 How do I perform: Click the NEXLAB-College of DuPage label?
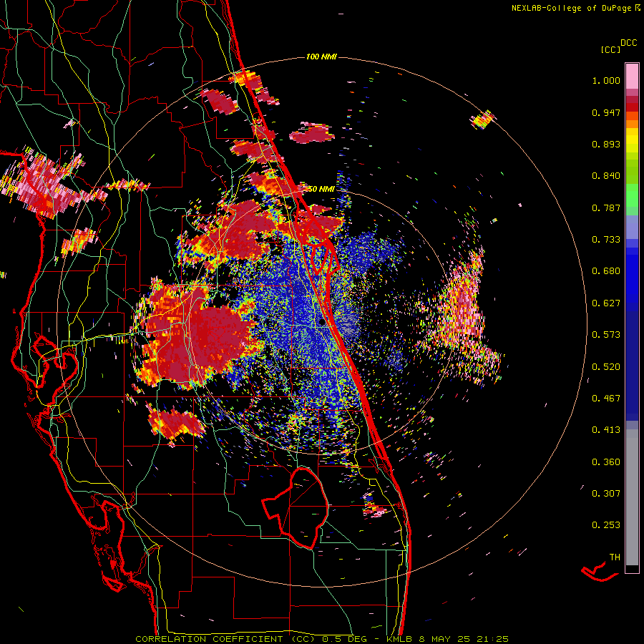575,8
